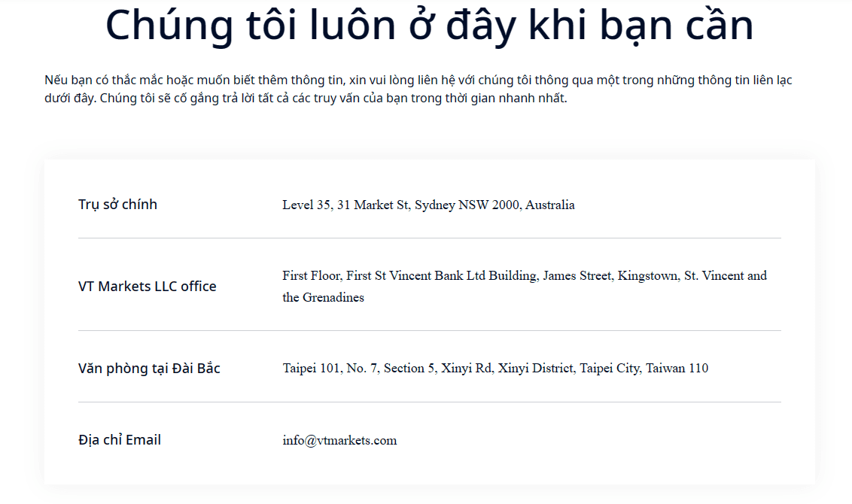Click the Văn phòng tại Đài Bắc label

click(149, 369)
